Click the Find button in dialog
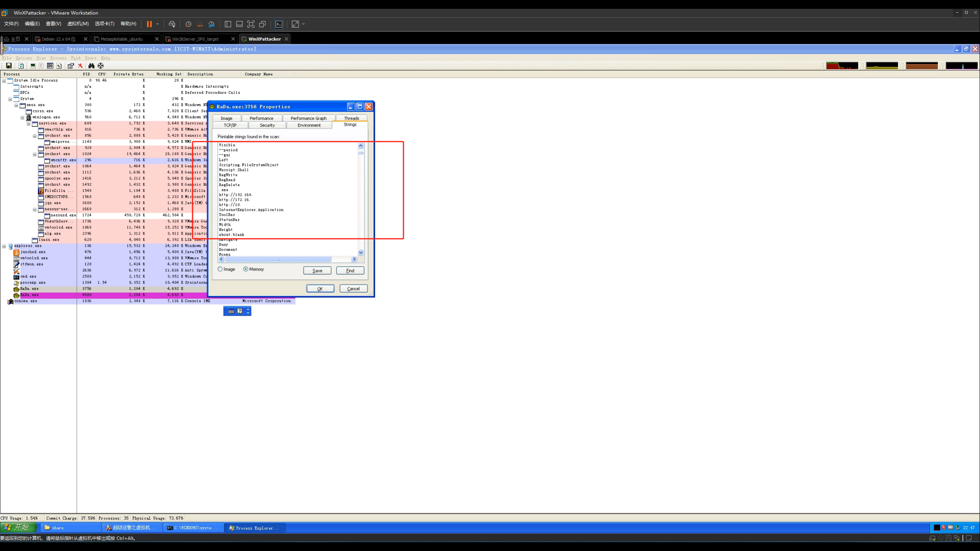This screenshot has width=980, height=551. 350,271
